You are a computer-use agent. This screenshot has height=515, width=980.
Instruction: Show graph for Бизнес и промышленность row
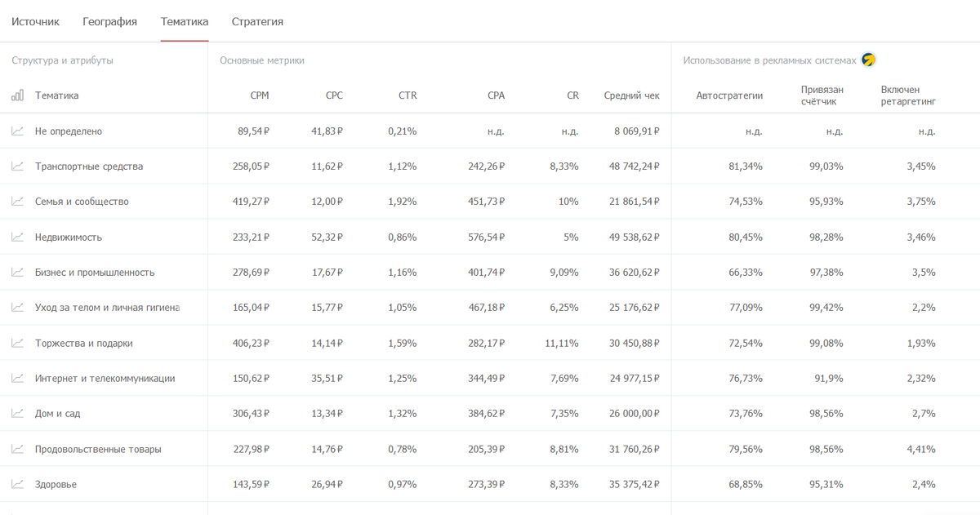coord(17,273)
